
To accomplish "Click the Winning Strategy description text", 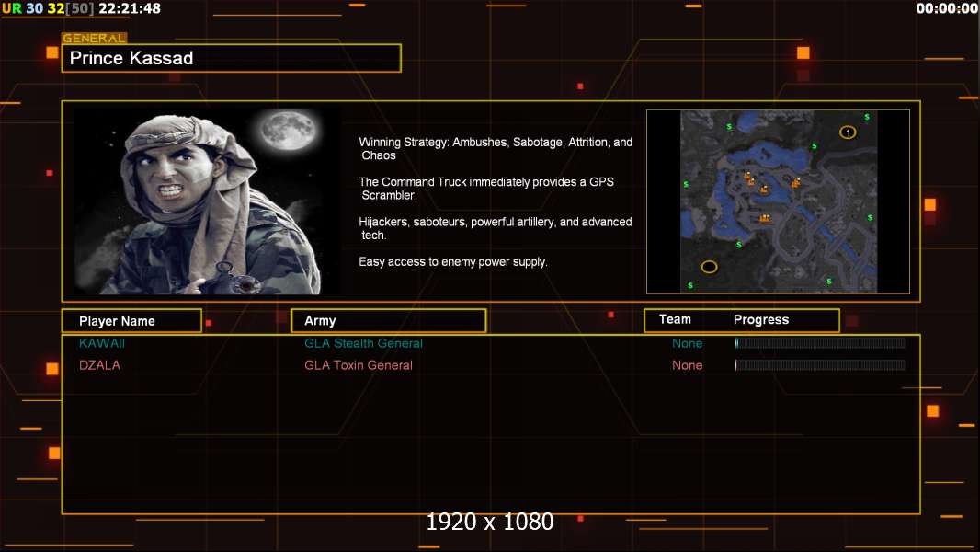I will [496, 149].
